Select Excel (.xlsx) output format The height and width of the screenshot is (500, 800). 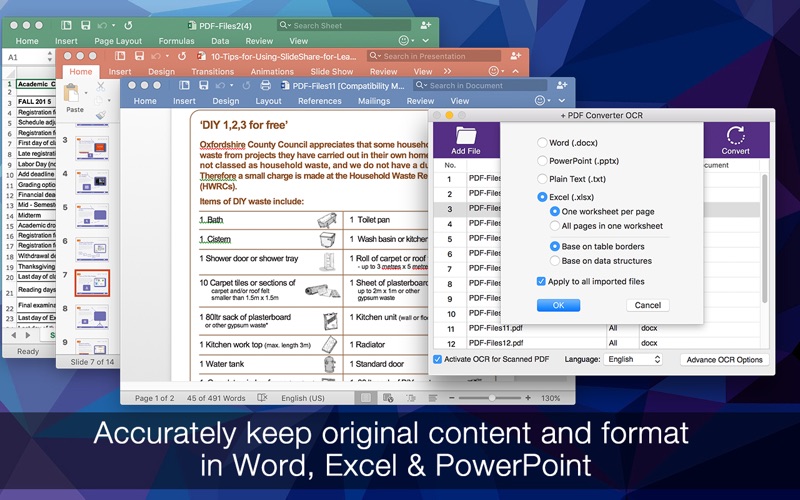pyautogui.click(x=542, y=197)
